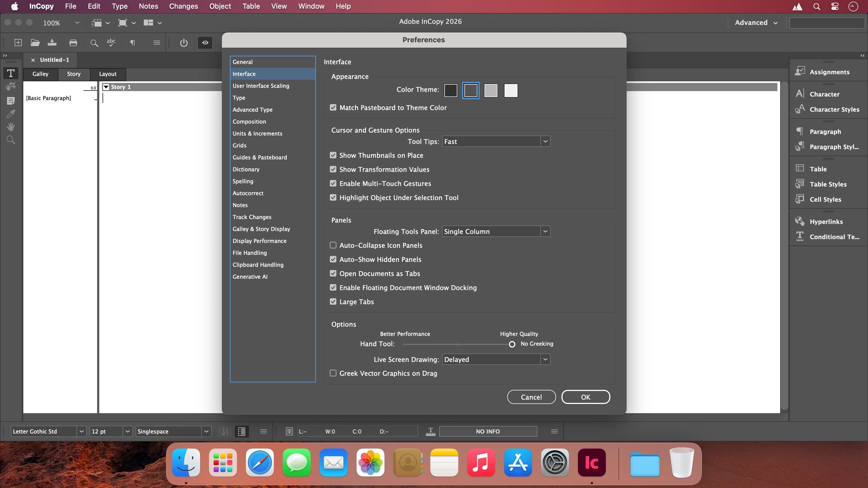Viewport: 868px width, 488px height.
Task: Select the Hand tool
Action: tap(11, 127)
